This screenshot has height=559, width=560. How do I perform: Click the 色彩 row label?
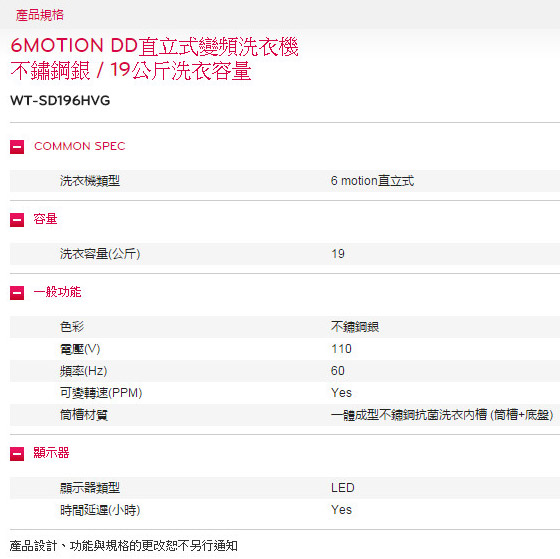[x=72, y=327]
